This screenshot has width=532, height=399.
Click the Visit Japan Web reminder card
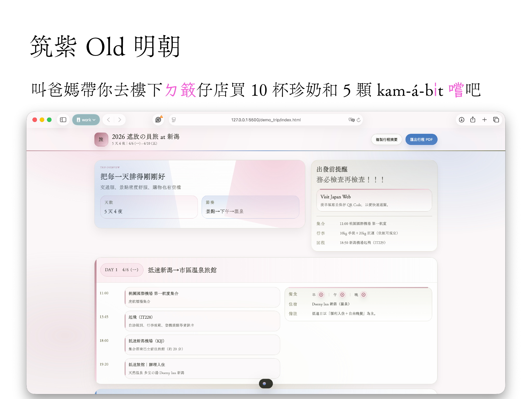click(374, 200)
